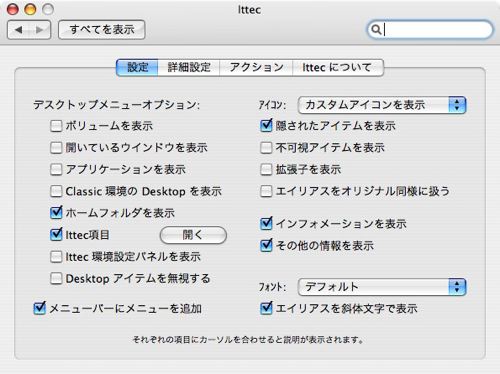
Task: Click the back arrow navigation button
Action: pos(18,30)
